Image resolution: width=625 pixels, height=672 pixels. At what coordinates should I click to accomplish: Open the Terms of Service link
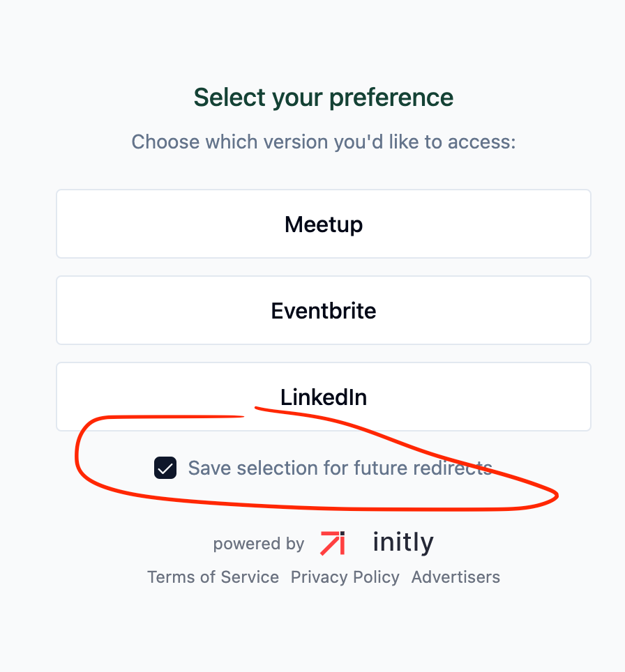point(213,577)
